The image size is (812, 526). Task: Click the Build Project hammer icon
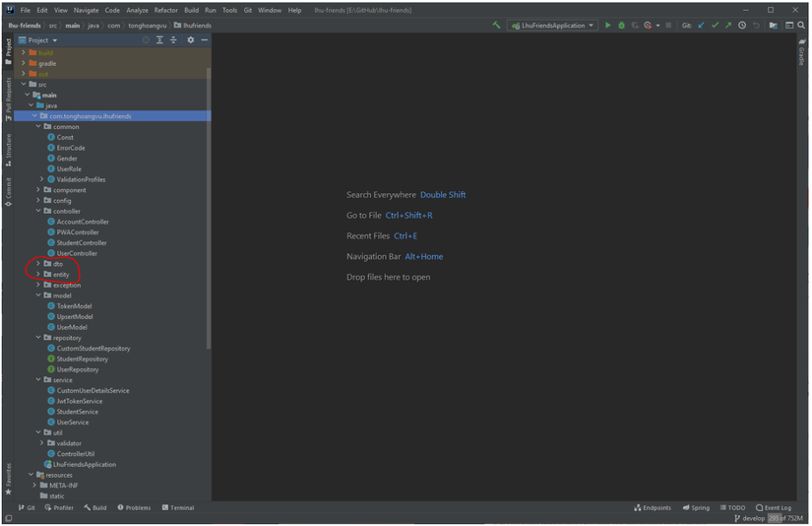(x=496, y=26)
